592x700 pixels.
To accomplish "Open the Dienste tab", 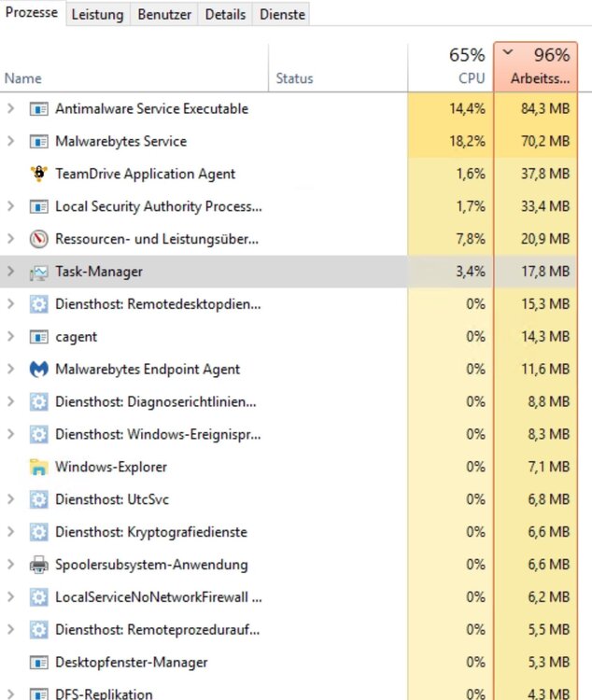I will click(x=281, y=14).
